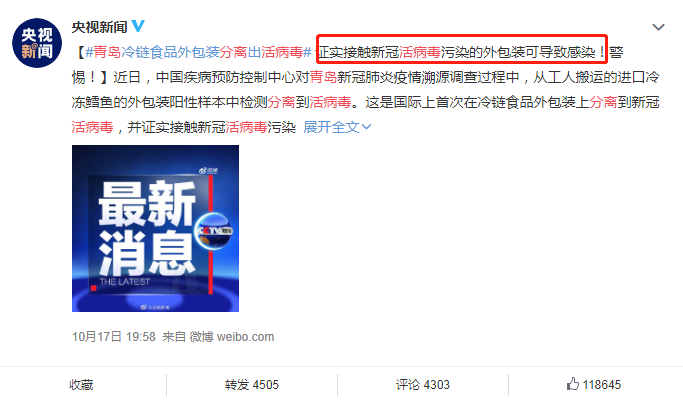Like the post via thumbs-up icon
Viewport: 683px width, 404px height.
pos(572,384)
